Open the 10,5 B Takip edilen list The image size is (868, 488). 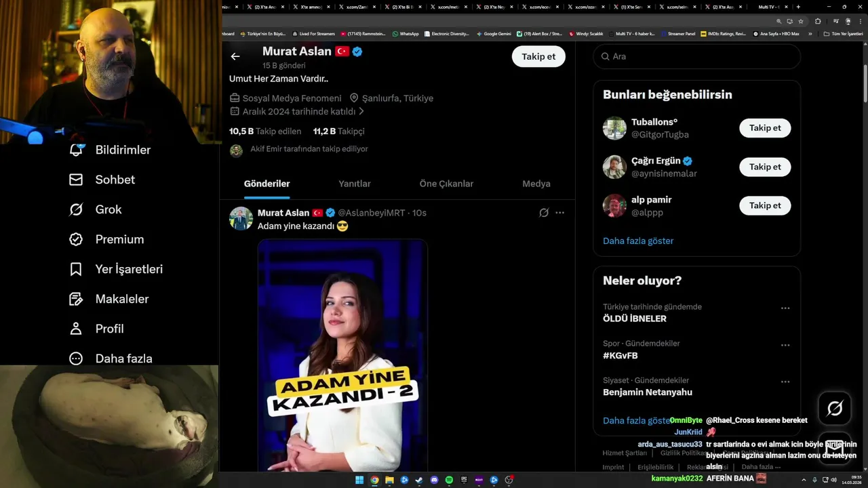coord(265,131)
